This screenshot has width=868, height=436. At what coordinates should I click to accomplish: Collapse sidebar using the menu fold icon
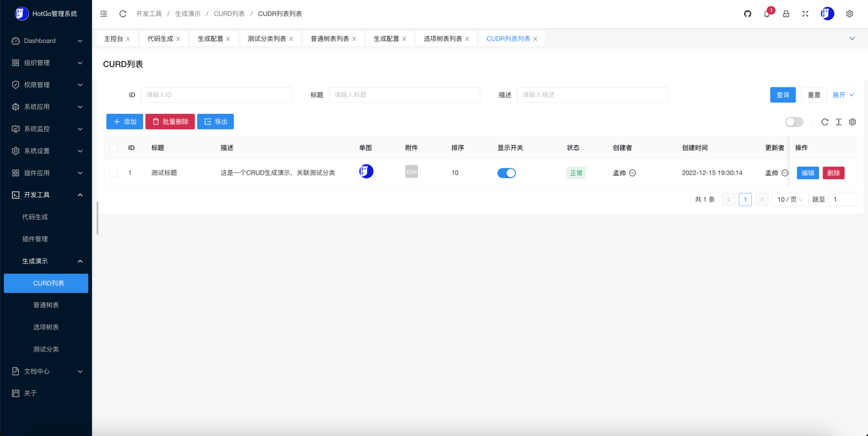point(103,14)
